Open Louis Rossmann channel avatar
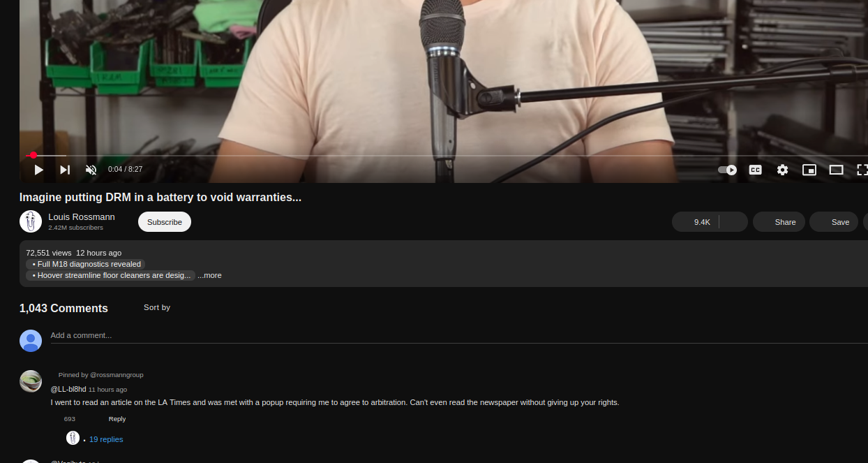Image resolution: width=868 pixels, height=463 pixels. 31,221
